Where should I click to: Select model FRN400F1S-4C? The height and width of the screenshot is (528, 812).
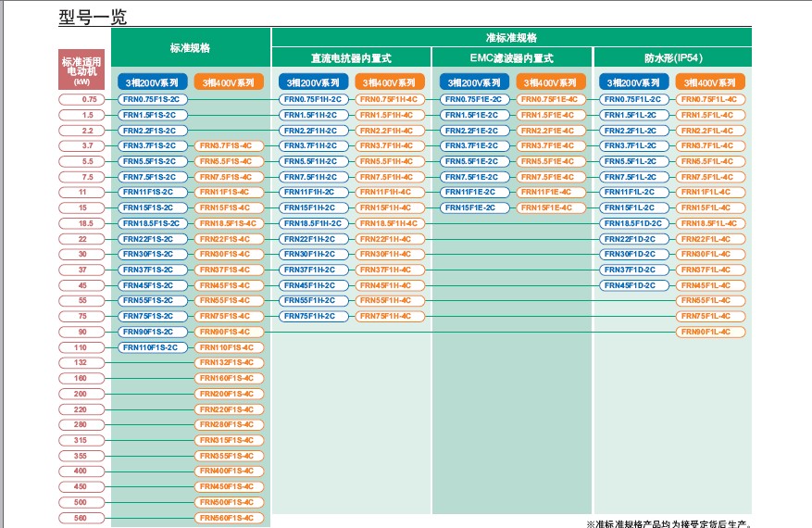point(229,471)
